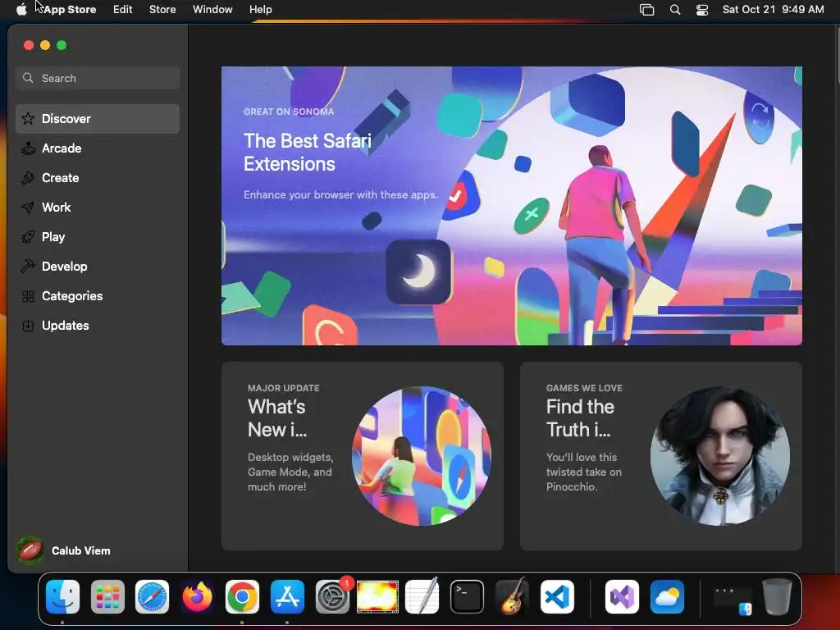Open the Edit menu
The width and height of the screenshot is (840, 630).
pos(123,10)
